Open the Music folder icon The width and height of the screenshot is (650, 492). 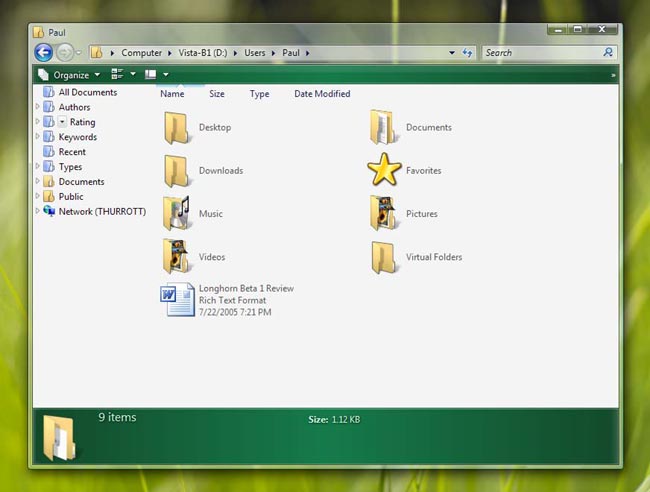click(x=178, y=213)
